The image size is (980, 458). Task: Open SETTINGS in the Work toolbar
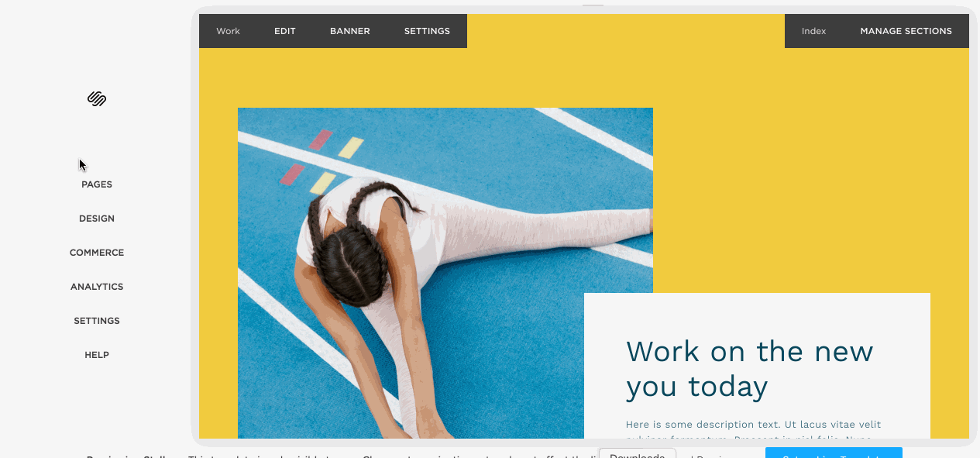point(427,31)
